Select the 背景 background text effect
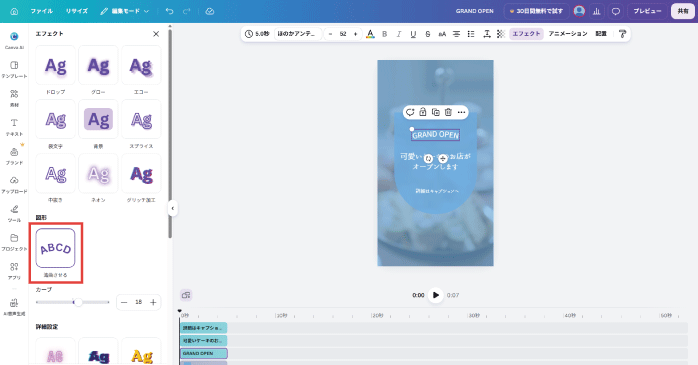The image size is (698, 365). click(98, 119)
